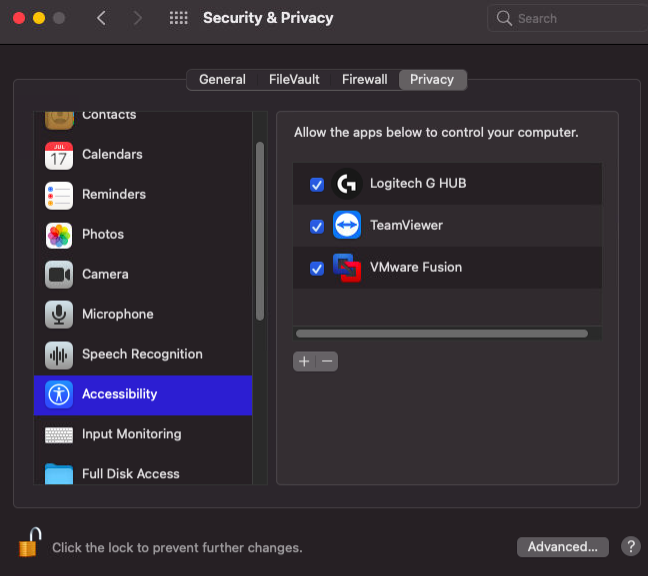Viewport: 648px width, 576px height.
Task: Go back with the left chevron
Action: click(101, 18)
